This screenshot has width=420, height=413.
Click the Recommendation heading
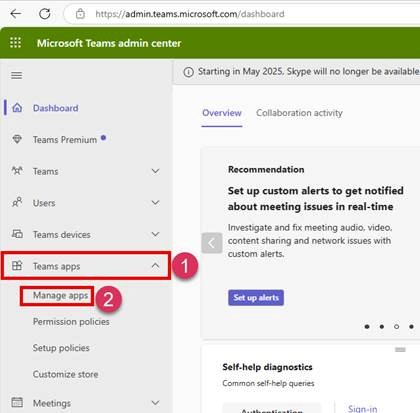click(266, 169)
